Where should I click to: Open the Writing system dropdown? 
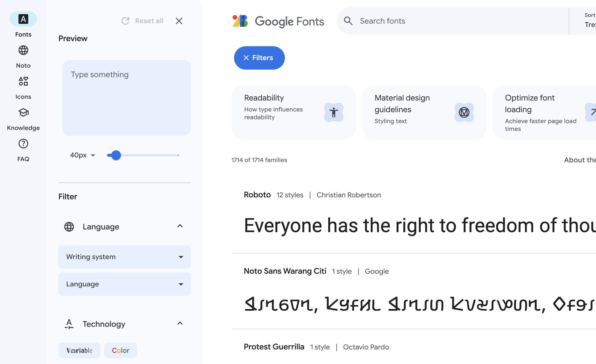[x=125, y=257]
